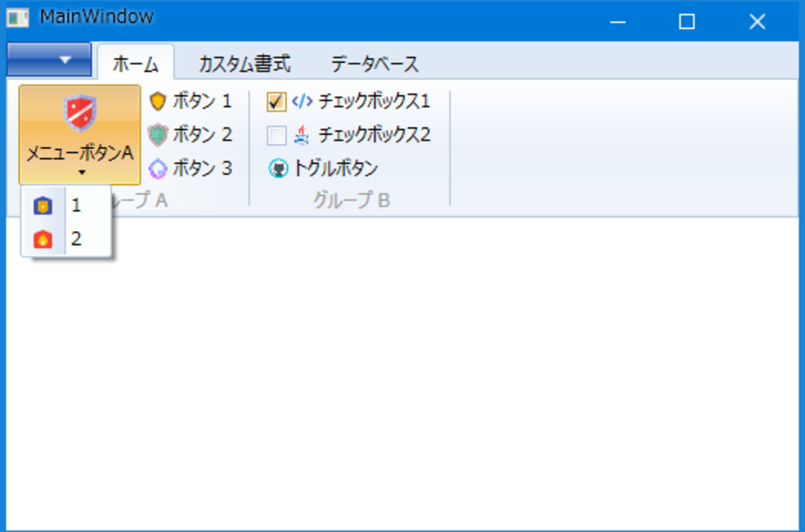
Task: Minimize the MainWindow window
Action: click(x=618, y=22)
